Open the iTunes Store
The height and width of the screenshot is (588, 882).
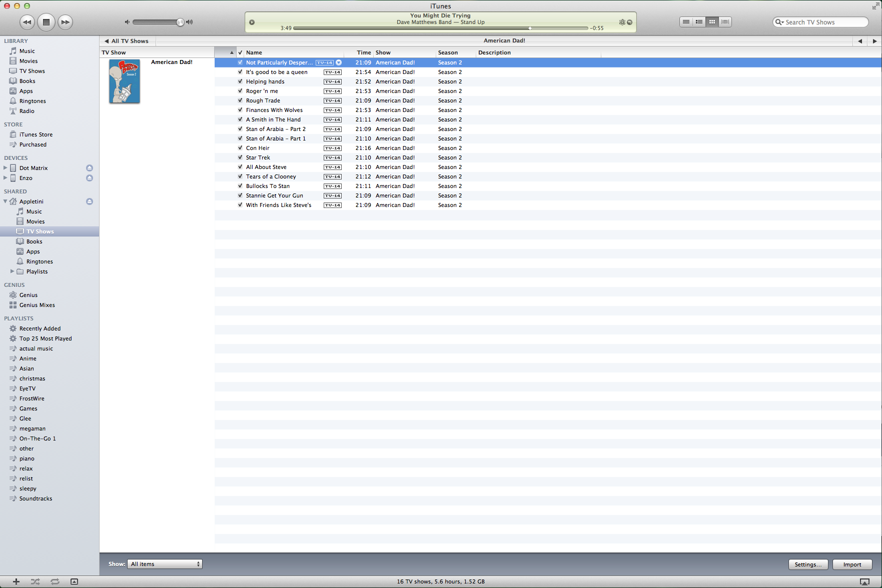click(x=36, y=134)
